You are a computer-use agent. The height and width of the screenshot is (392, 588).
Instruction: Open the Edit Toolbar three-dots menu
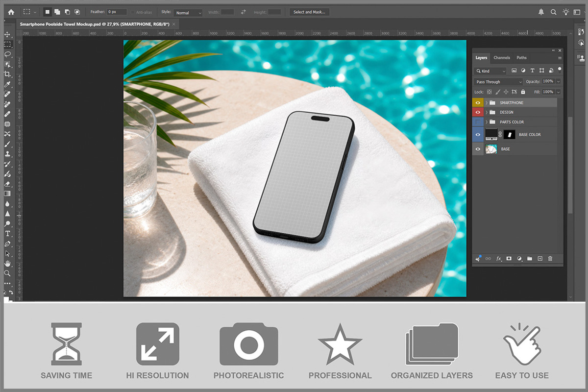[x=7, y=283]
